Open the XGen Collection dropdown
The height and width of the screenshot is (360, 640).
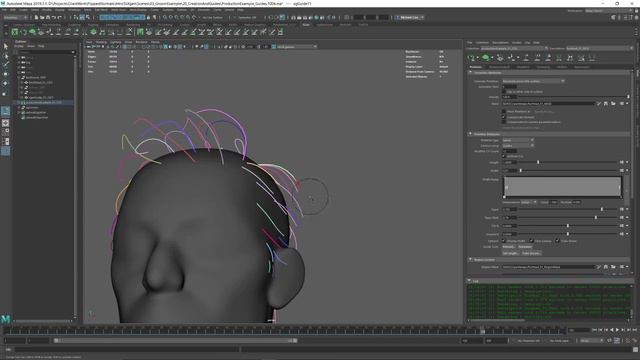click(x=514, y=48)
